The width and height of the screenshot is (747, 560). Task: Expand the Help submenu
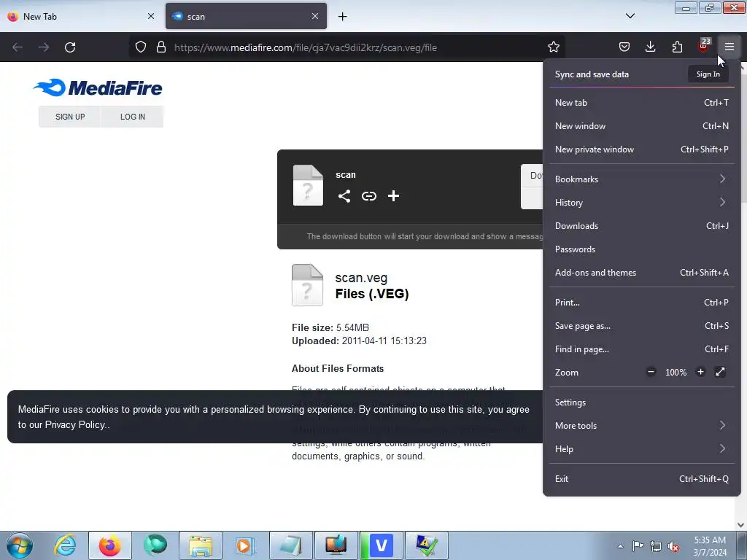coord(641,449)
